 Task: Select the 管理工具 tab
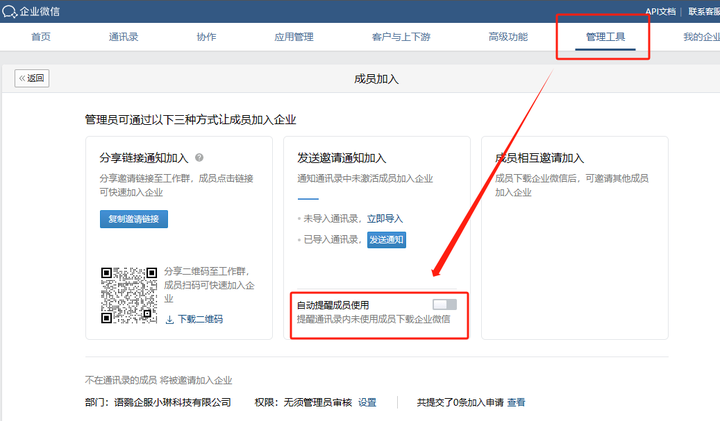[x=605, y=37]
